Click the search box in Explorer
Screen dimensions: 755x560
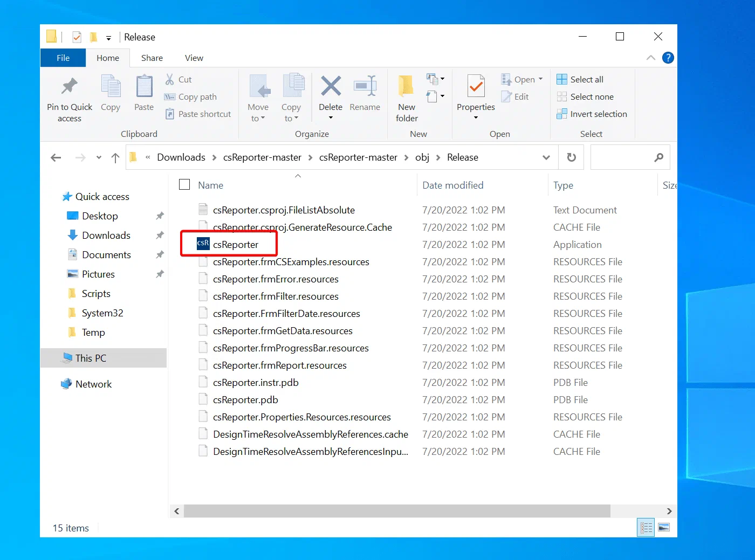pyautogui.click(x=630, y=157)
